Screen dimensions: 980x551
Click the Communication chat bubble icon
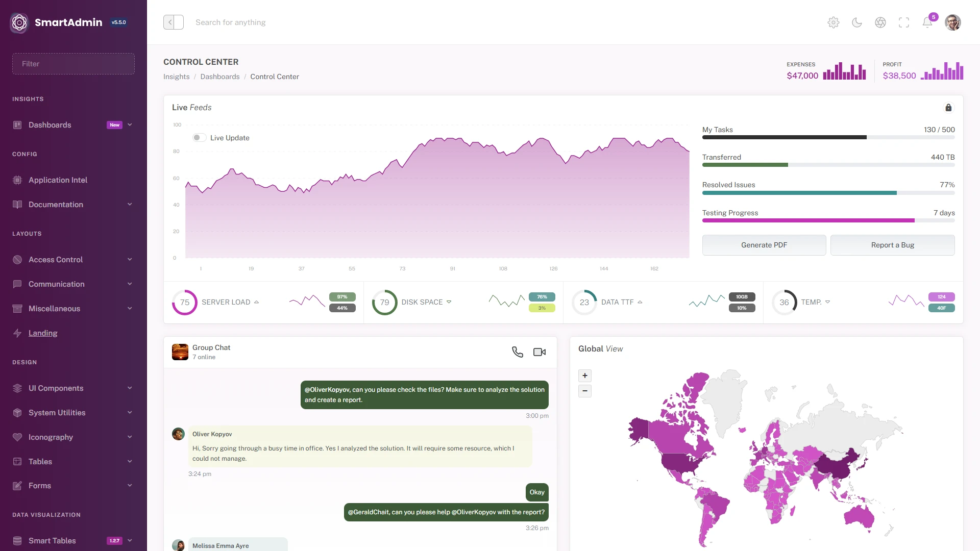click(x=17, y=284)
